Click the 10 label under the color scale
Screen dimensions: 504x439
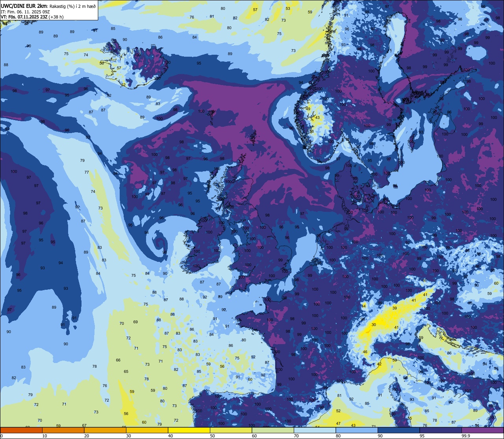coord(44,436)
